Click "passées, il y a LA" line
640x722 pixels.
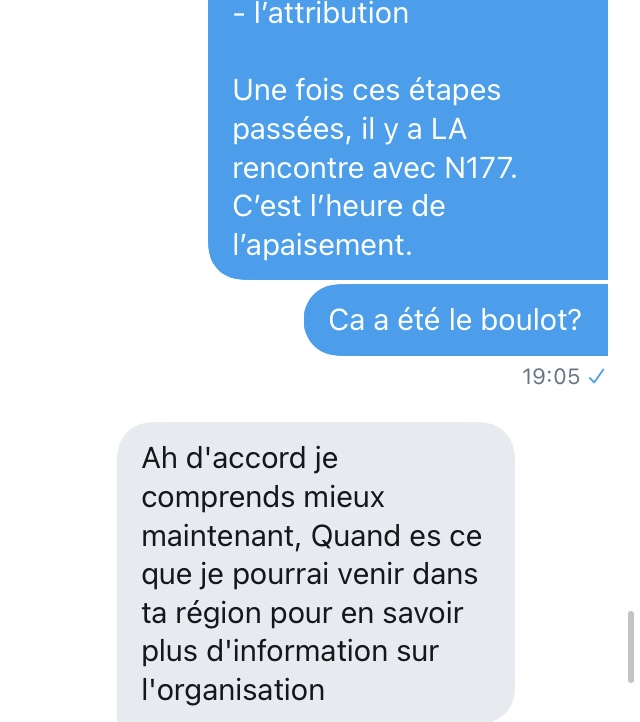click(x=349, y=129)
